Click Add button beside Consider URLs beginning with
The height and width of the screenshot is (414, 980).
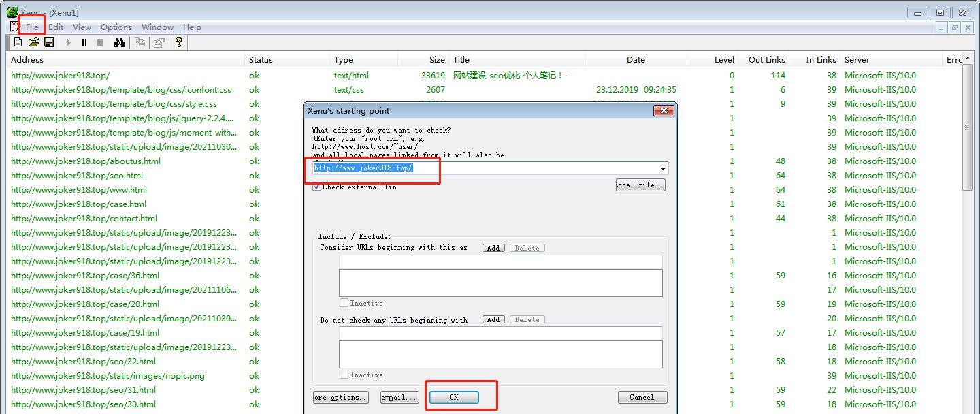[493, 248]
